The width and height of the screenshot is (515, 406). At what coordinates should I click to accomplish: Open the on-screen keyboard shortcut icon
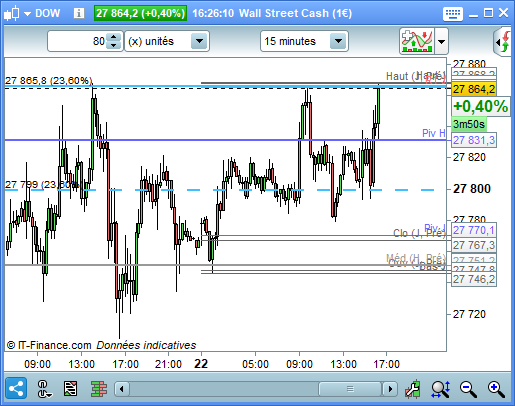click(x=453, y=13)
